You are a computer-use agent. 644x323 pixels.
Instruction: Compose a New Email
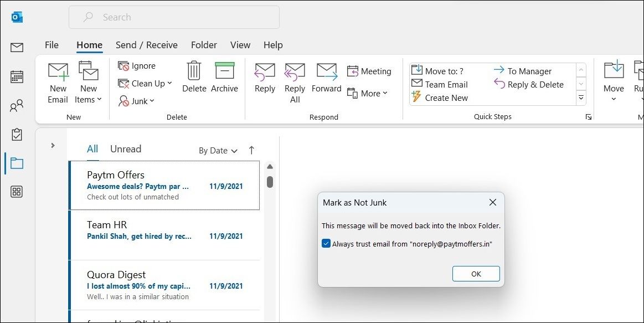(x=57, y=82)
